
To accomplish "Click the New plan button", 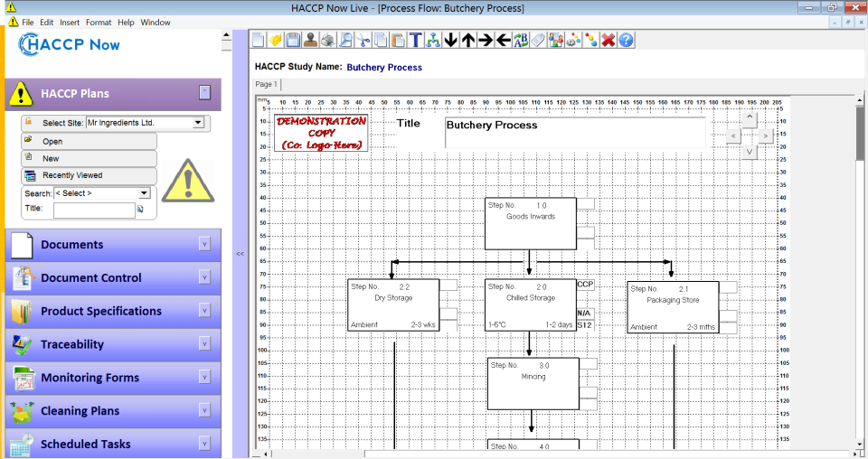I will [x=90, y=158].
